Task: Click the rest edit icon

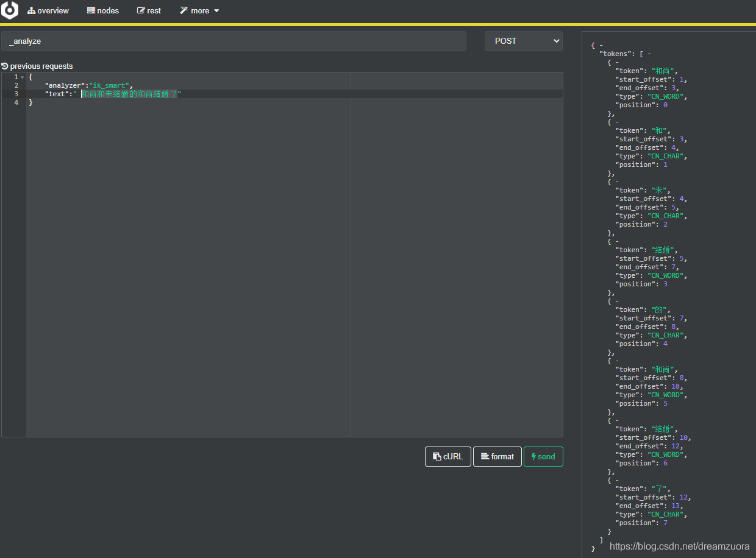Action: 141,11
